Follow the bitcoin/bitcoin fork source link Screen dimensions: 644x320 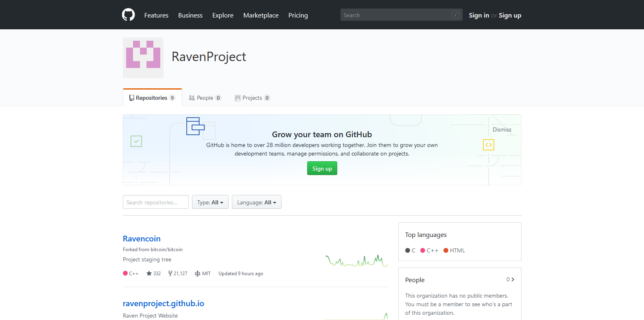tap(167, 250)
